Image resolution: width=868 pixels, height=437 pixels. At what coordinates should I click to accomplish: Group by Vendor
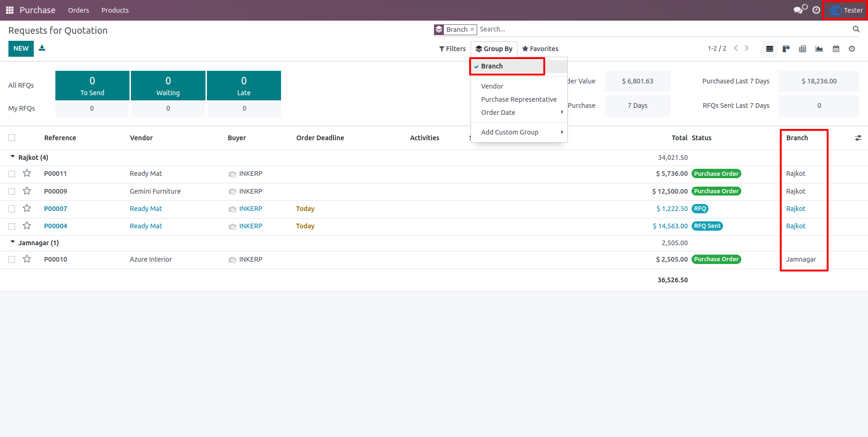[x=519, y=86]
